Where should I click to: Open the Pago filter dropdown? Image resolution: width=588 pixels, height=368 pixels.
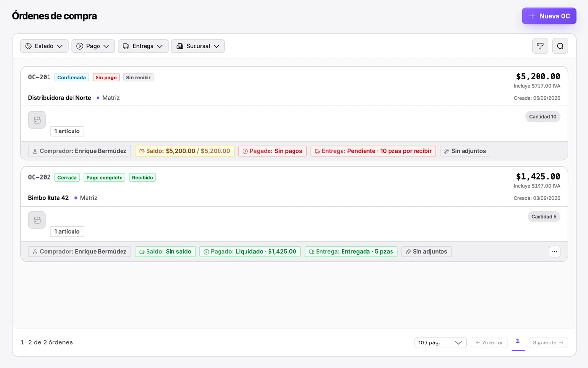pos(93,46)
